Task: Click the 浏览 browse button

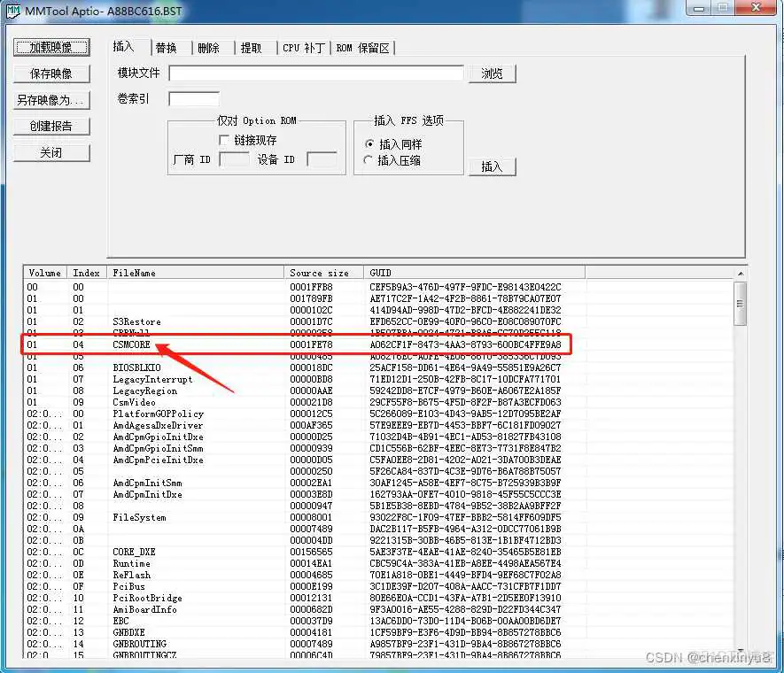Action: 493,73
